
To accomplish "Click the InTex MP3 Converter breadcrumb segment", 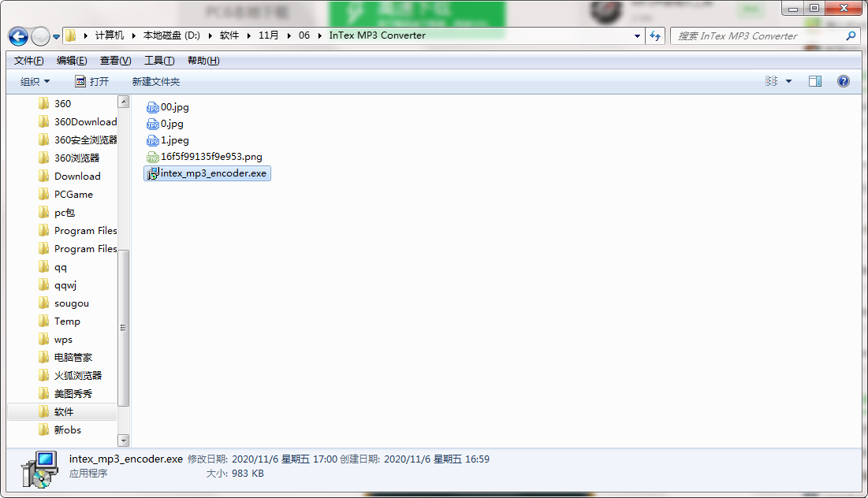I will pos(378,35).
